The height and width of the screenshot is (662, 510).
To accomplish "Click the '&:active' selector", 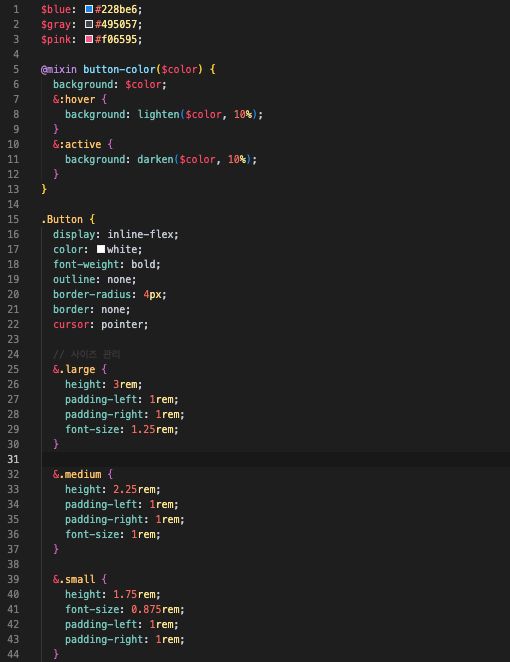I will click(x=77, y=144).
